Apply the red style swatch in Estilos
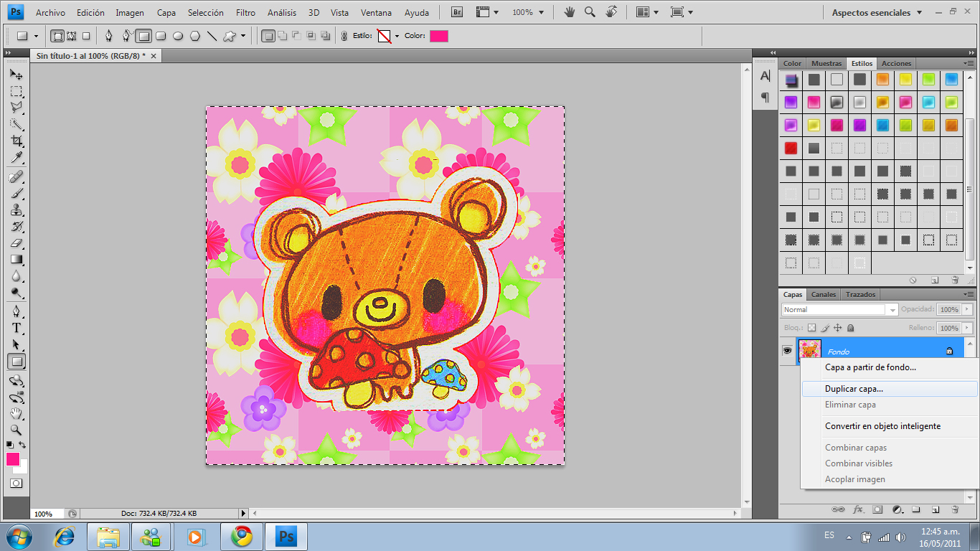 point(791,149)
